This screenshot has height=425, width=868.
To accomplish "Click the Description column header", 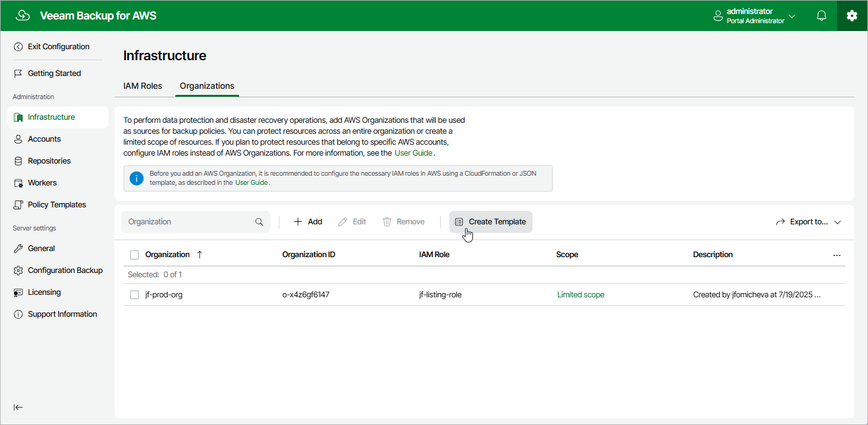I will pos(713,255).
